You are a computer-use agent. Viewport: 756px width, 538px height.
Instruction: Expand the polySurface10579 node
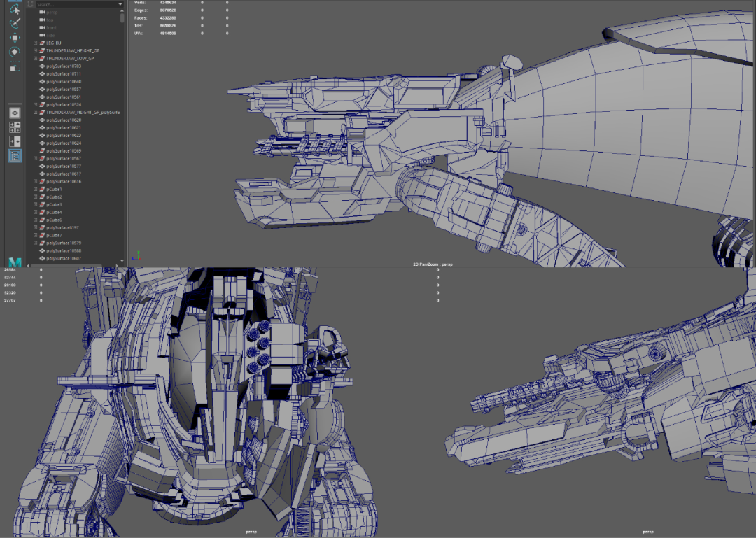click(x=35, y=243)
